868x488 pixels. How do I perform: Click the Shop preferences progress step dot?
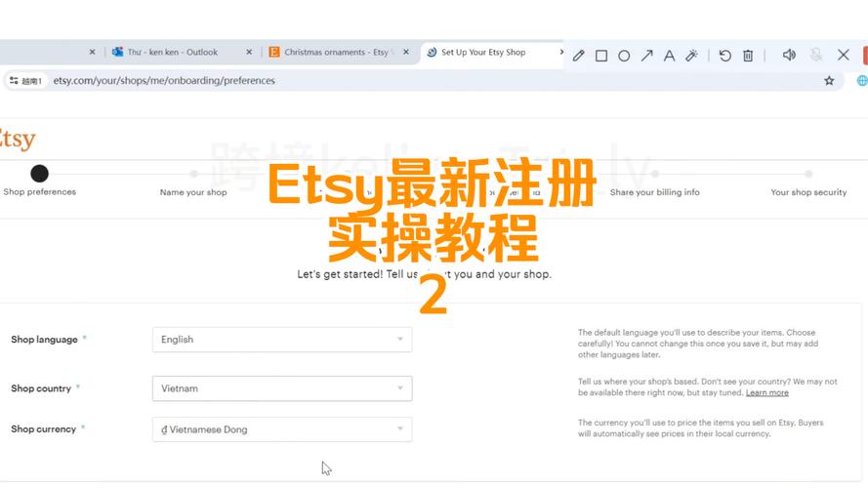pos(39,174)
